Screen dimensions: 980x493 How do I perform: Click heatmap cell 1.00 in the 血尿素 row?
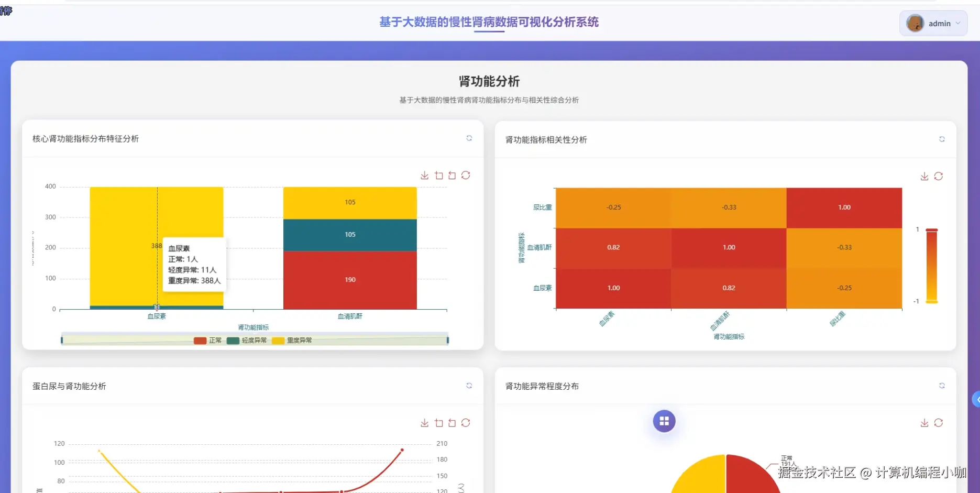coord(613,288)
